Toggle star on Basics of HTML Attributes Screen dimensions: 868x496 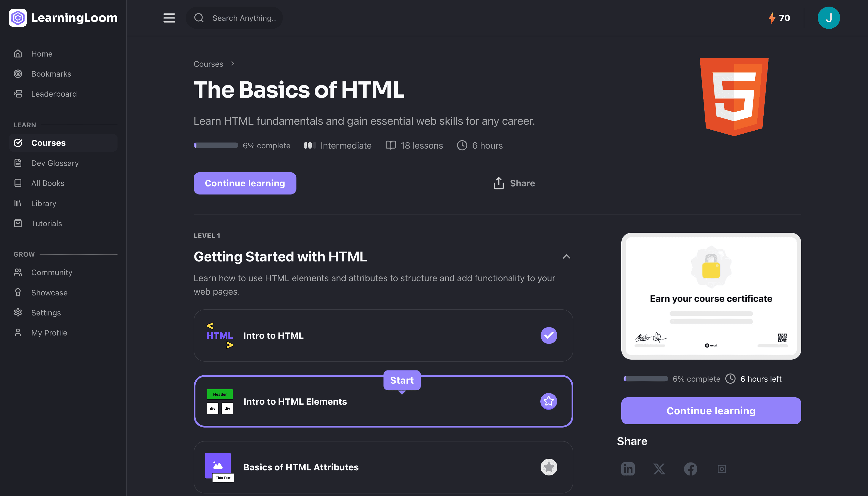548,467
